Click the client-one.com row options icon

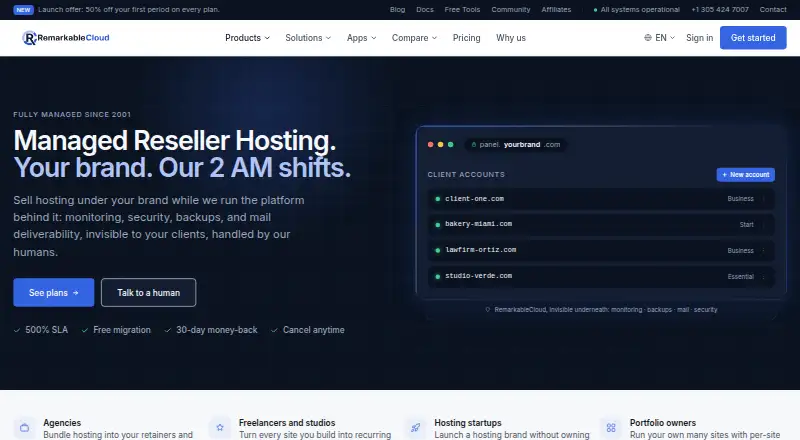[x=763, y=199]
